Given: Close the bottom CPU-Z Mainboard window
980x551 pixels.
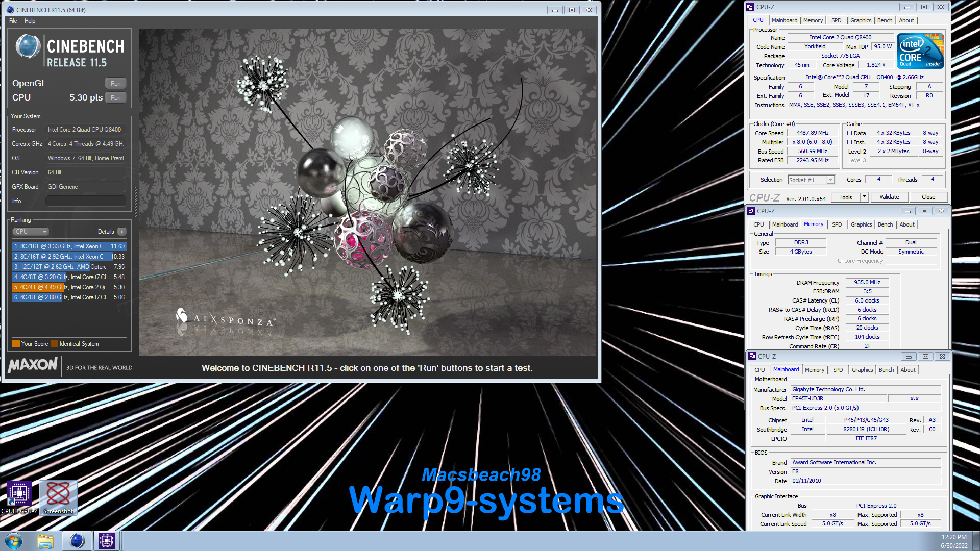Looking at the screenshot, I should pos(942,357).
